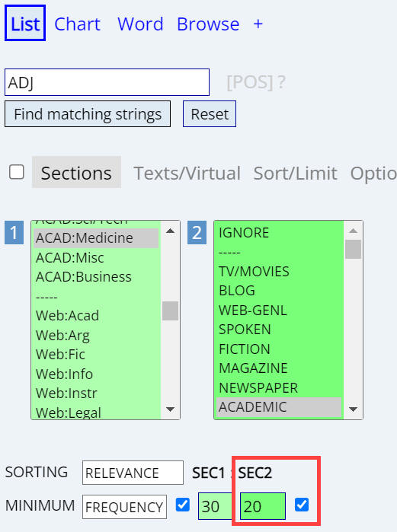Open the Sort/Limit tab
The width and height of the screenshot is (397, 532).
click(x=295, y=174)
